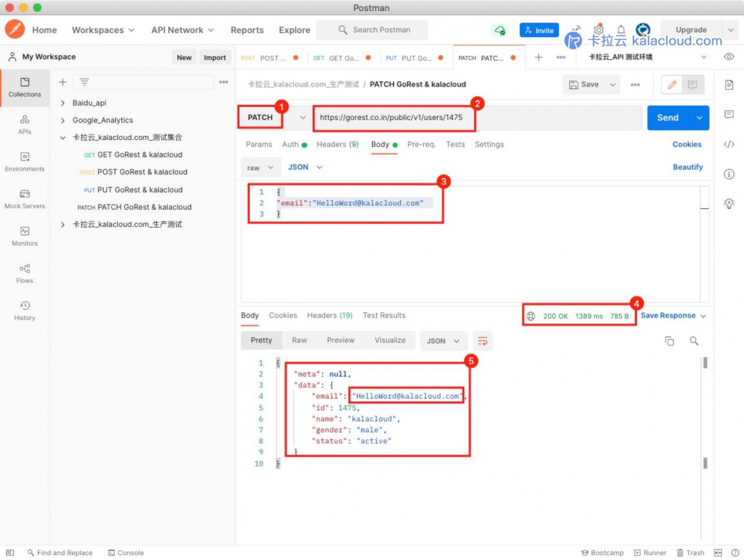The image size is (744, 560).
Task: Click the Beautify link
Action: [688, 167]
